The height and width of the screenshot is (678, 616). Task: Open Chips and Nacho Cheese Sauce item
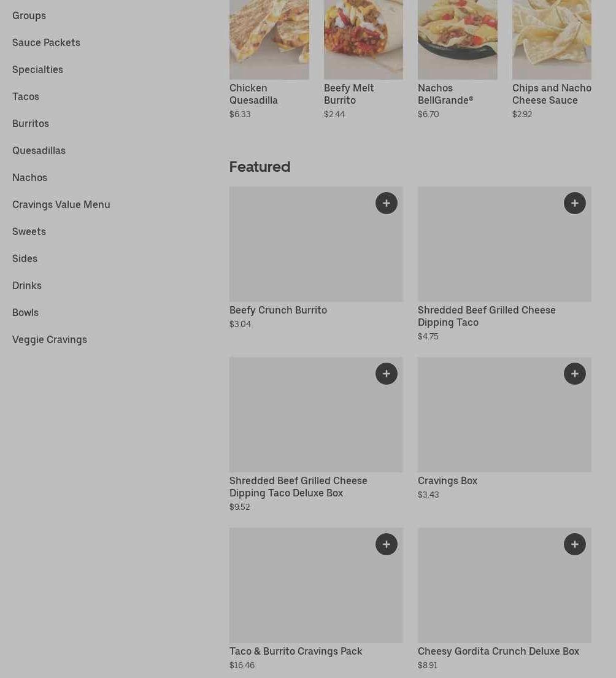coord(552,39)
